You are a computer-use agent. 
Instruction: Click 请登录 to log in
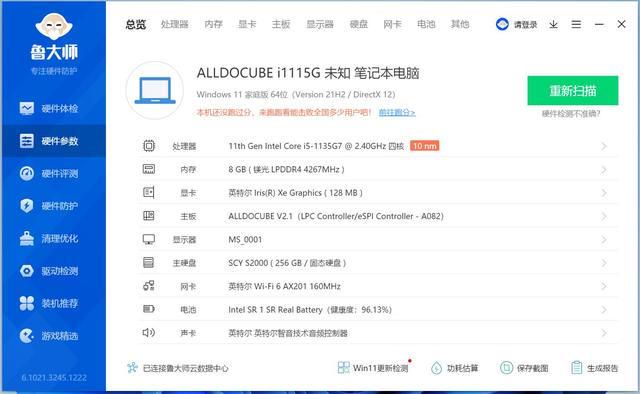[525, 25]
